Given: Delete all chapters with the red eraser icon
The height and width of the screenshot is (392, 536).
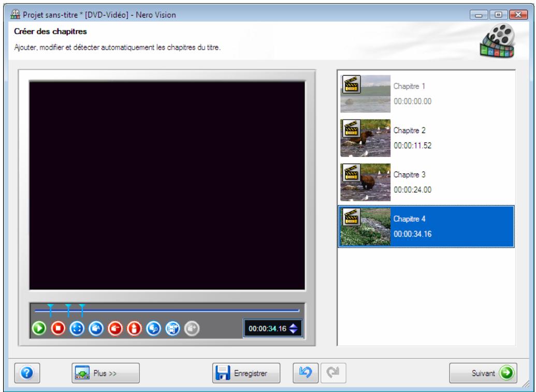Looking at the screenshot, I should tap(134, 328).
